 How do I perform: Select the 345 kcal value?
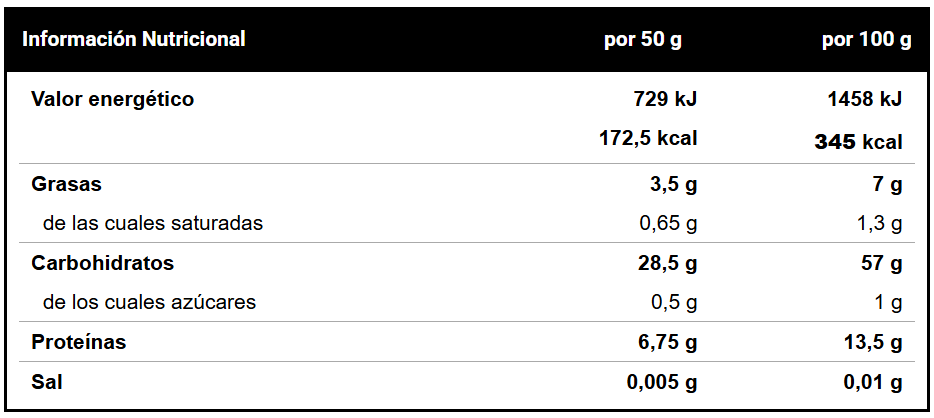point(858,142)
